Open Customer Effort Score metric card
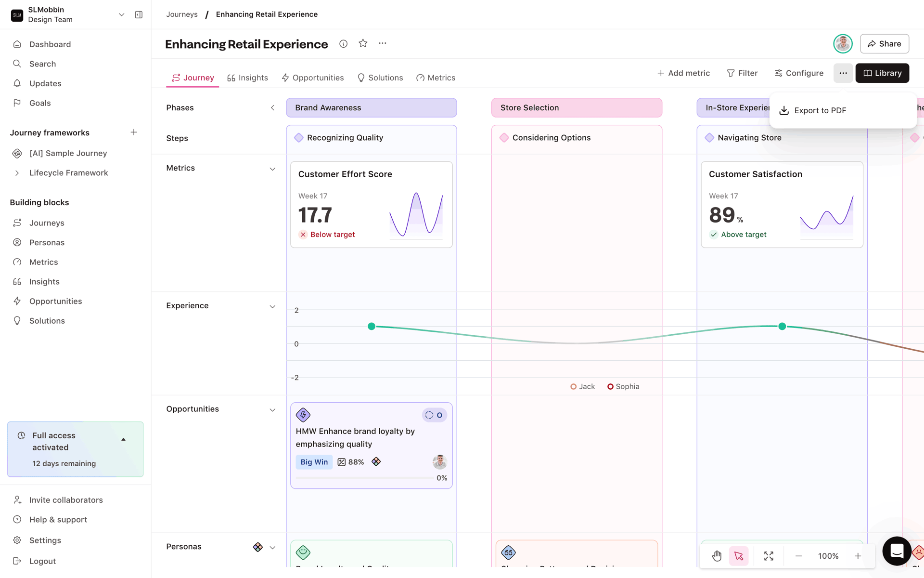The height and width of the screenshot is (578, 924). [372, 205]
